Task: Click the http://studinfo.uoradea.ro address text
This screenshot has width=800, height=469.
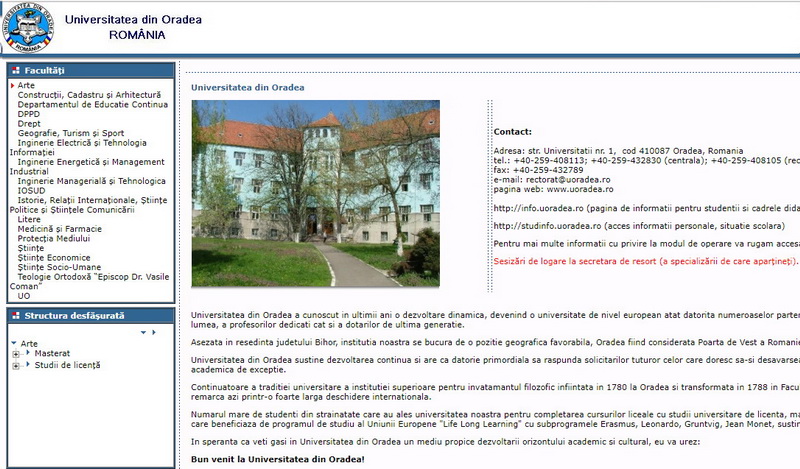Action: pyautogui.click(x=547, y=226)
